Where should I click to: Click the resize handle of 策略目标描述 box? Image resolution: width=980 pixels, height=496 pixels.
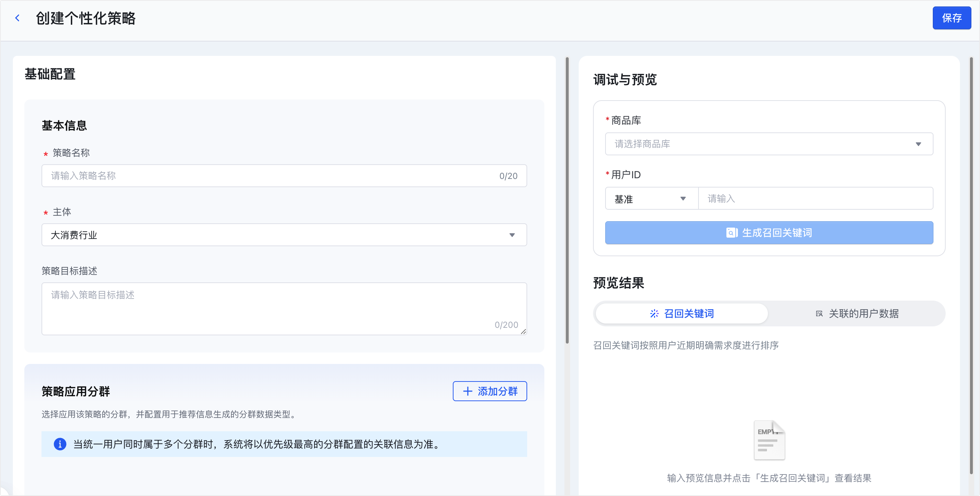[x=524, y=331]
